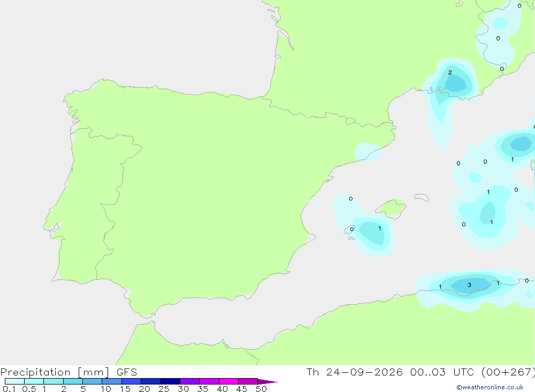The image size is (535, 392).
Task: Click the green Mallorca island shape
Action: click(x=392, y=207)
